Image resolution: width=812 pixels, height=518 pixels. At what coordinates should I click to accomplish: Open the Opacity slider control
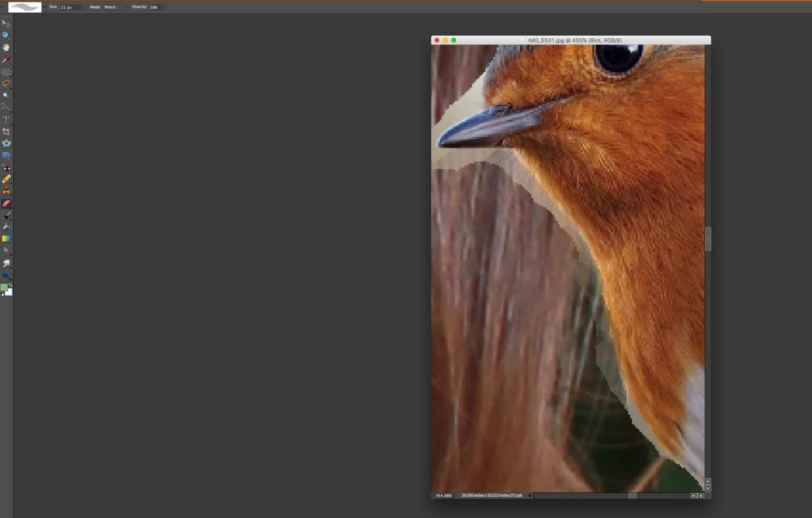click(x=163, y=7)
